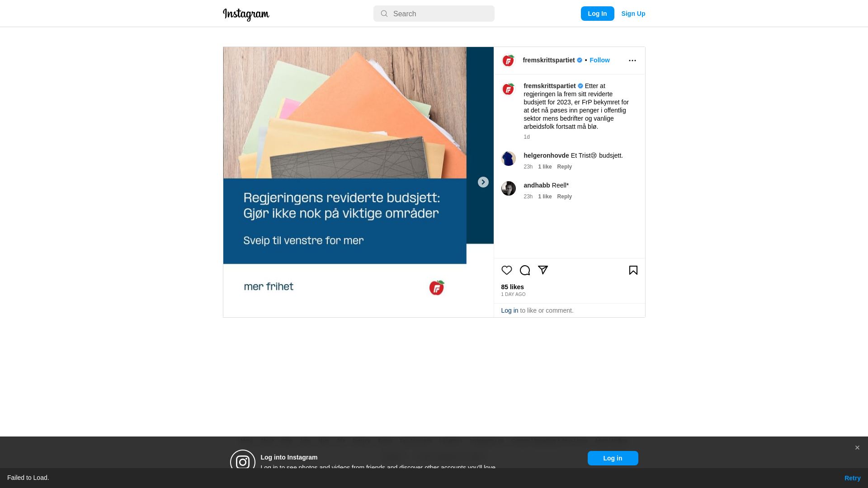The height and width of the screenshot is (488, 868).
Task: Click the share paper-plane icon
Action: click(x=543, y=270)
